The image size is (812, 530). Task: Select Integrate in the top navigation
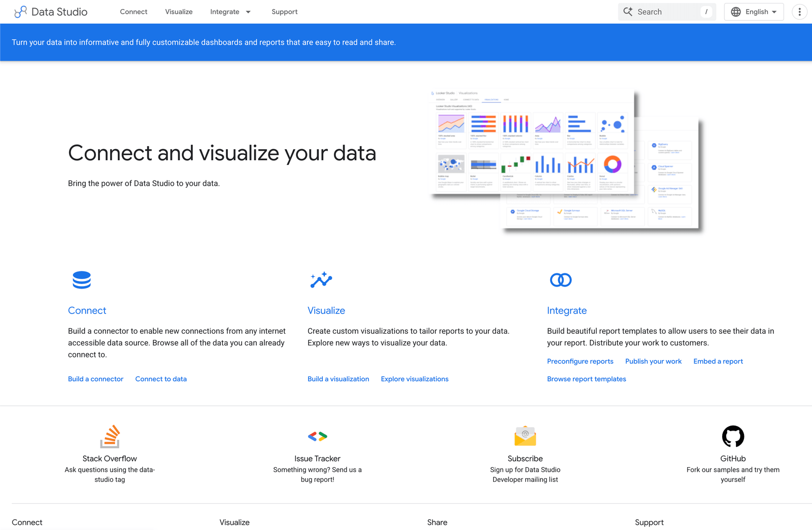click(x=225, y=12)
